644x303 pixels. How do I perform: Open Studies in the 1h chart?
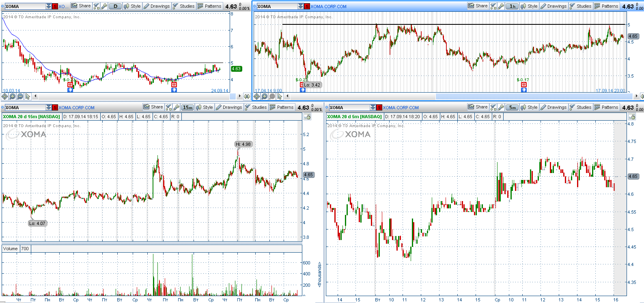coord(580,6)
